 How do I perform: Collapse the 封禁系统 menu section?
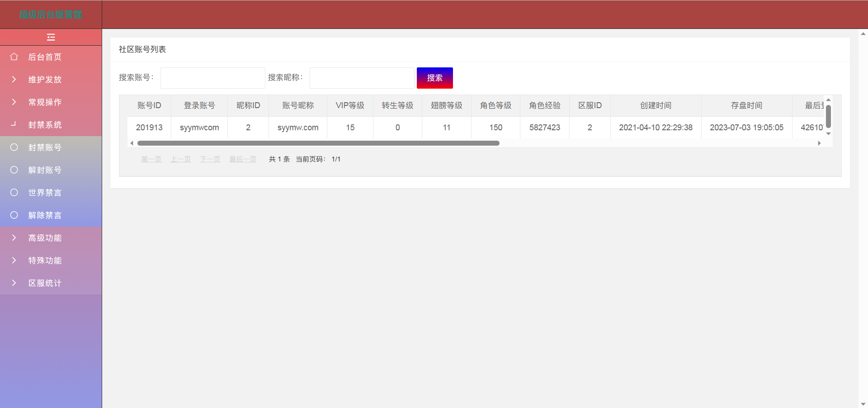(x=45, y=125)
